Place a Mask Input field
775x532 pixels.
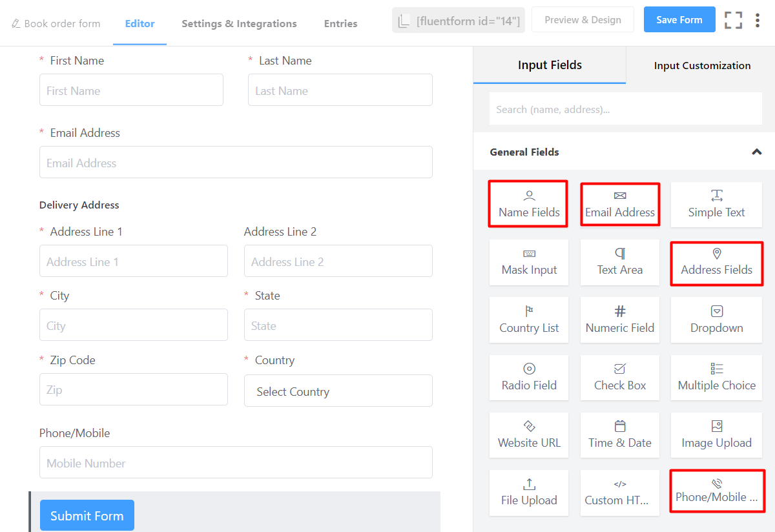tap(528, 262)
